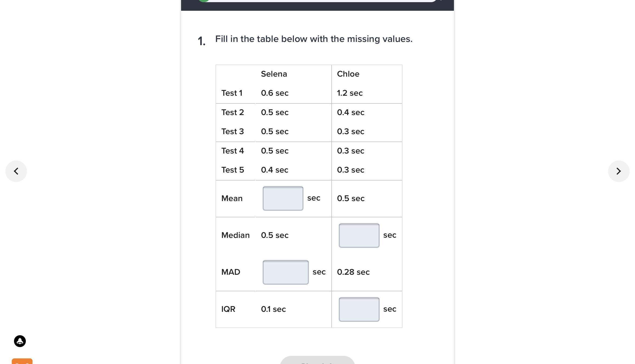
Task: Click Chloe's MAD value 0.28 sec
Action: 353,272
